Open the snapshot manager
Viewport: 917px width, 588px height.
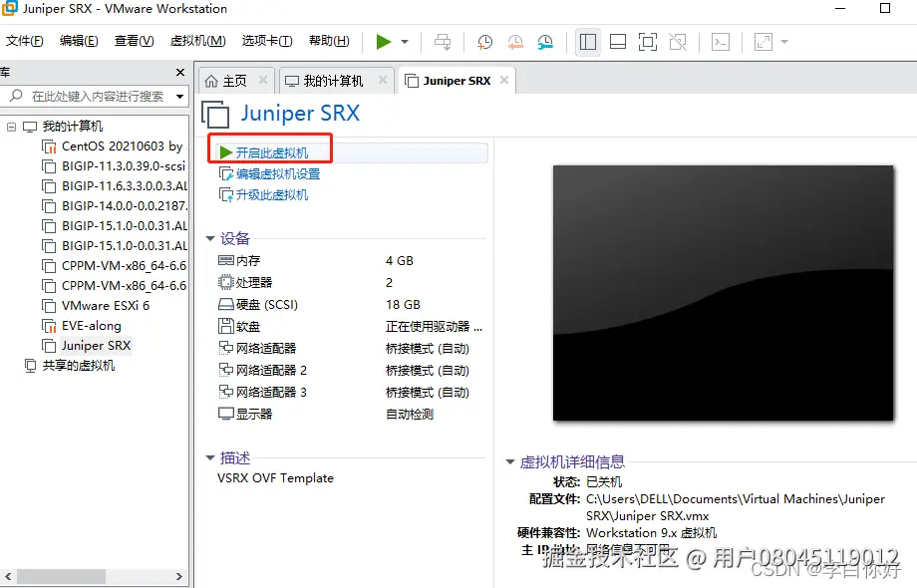545,42
